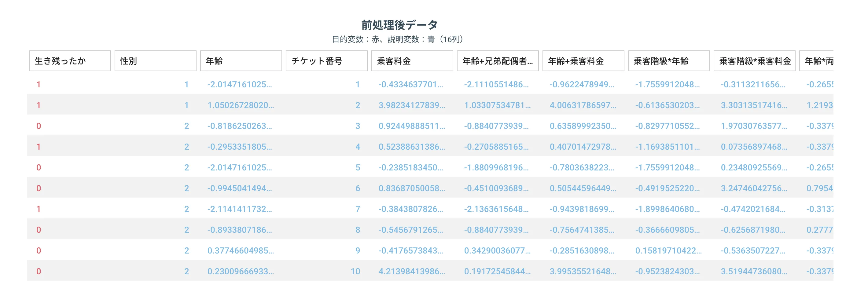Click fare value -0.5456791265...

click(x=411, y=230)
